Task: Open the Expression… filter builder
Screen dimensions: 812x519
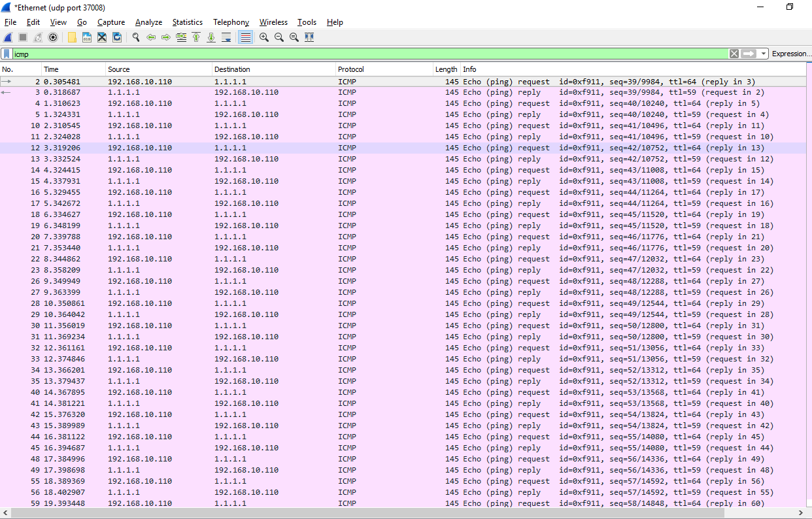Action: click(792, 54)
